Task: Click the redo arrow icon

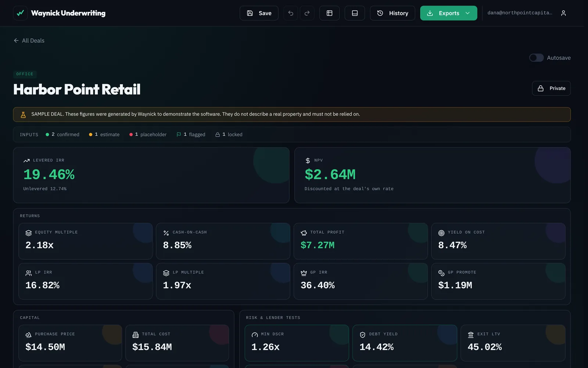Action: coord(307,13)
